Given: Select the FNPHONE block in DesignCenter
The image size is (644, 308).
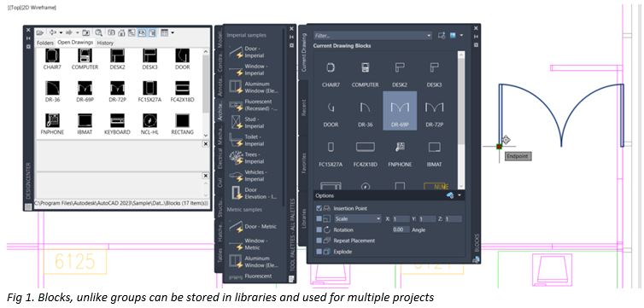Looking at the screenshot, I should pyautogui.click(x=52, y=125).
